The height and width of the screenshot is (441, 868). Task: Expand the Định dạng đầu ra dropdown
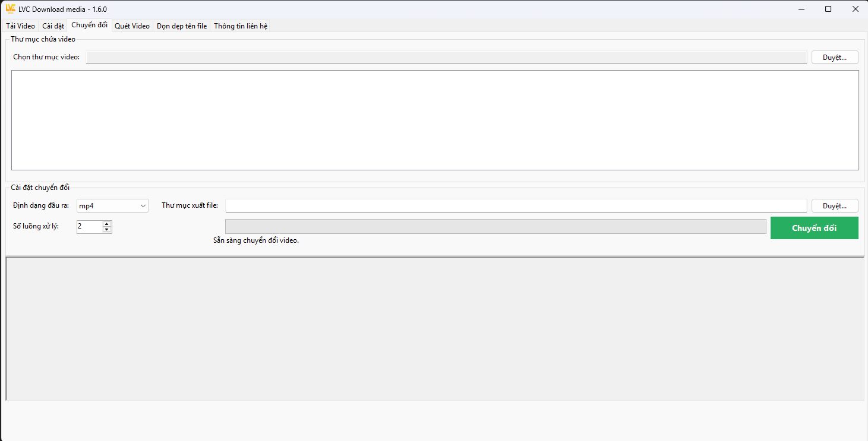(112, 206)
